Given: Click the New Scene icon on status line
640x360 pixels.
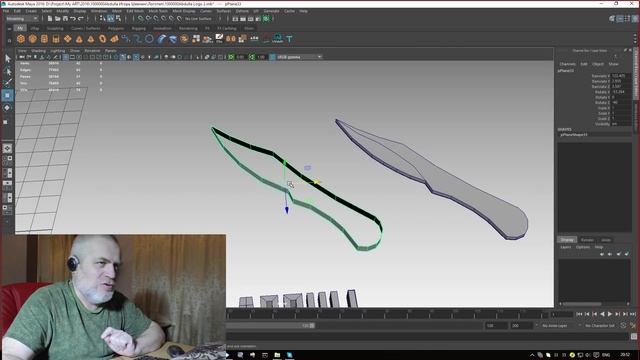Looking at the screenshot, I should (50, 19).
